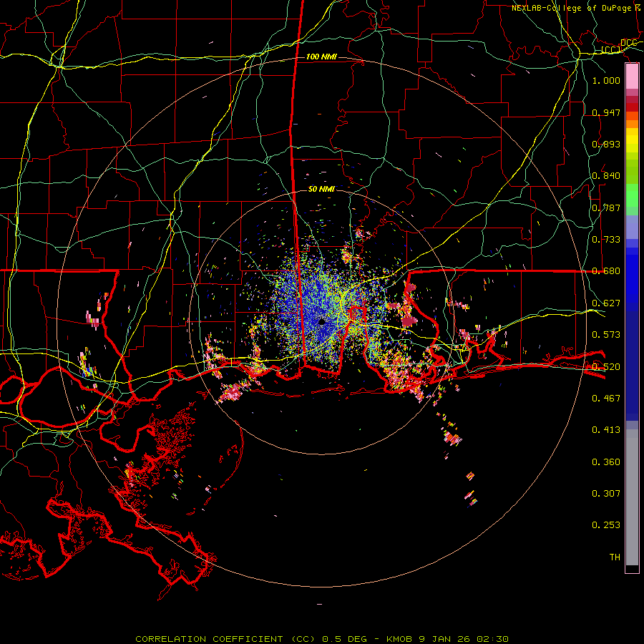This screenshot has height=644, width=644.
Task: Click the 0.840 value on the color scale
Action: (606, 176)
